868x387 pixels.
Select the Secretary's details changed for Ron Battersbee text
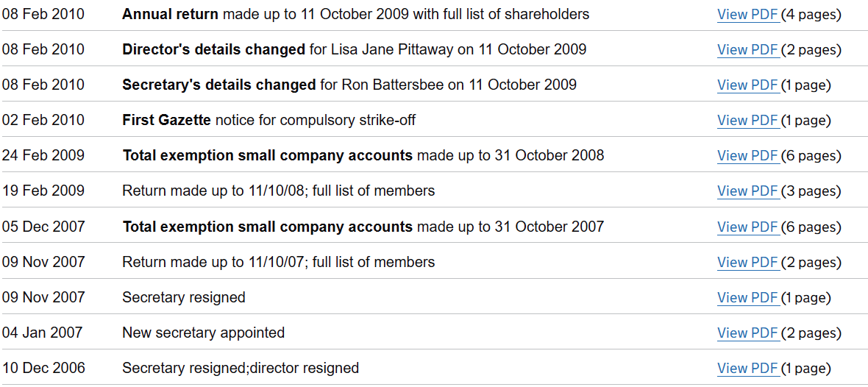349,85
